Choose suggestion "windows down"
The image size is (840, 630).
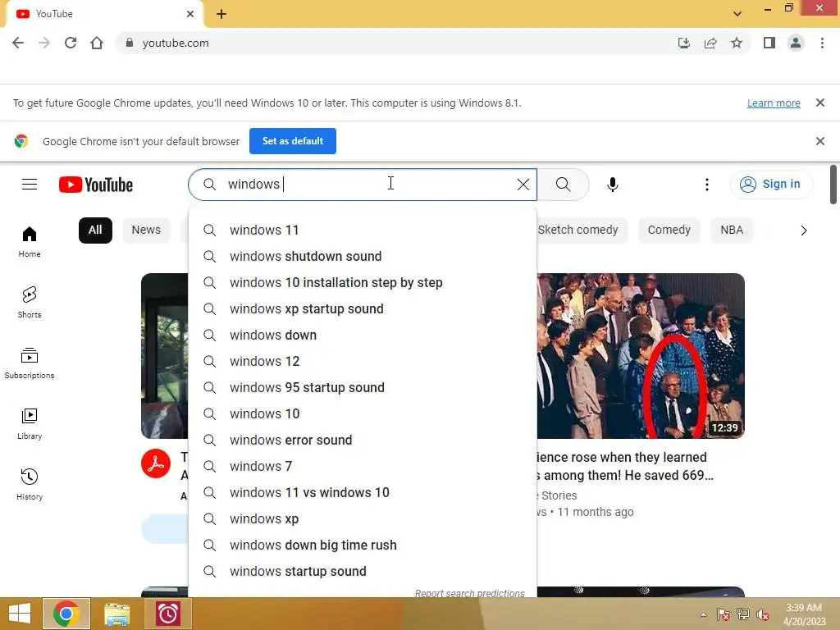tap(363, 335)
